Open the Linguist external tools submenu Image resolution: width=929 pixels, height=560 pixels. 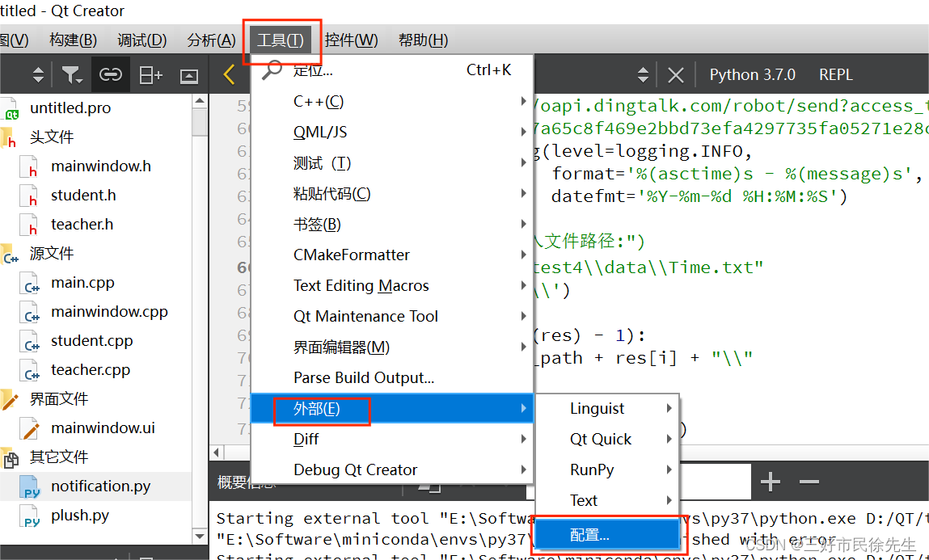click(x=607, y=408)
